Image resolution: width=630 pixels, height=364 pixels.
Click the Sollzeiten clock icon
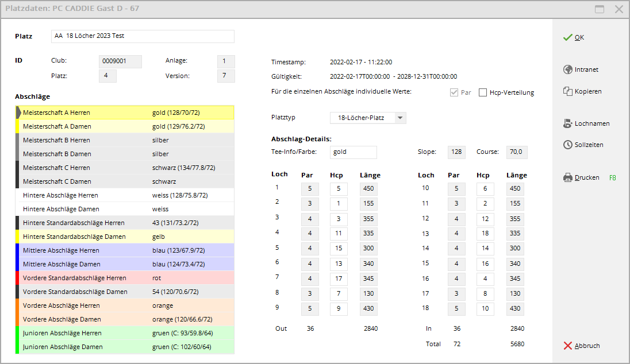tap(567, 145)
